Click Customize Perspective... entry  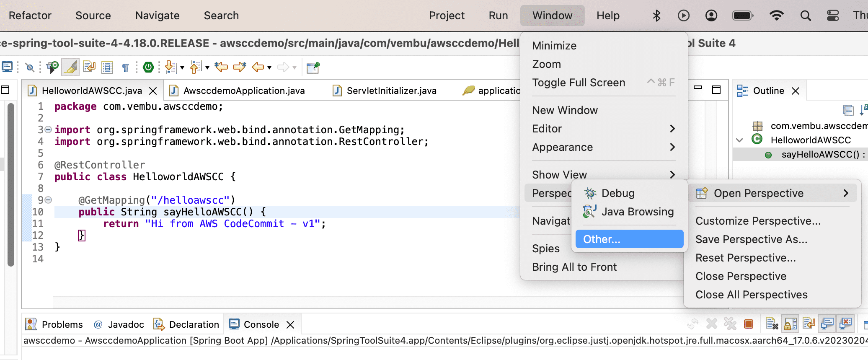pyautogui.click(x=758, y=221)
